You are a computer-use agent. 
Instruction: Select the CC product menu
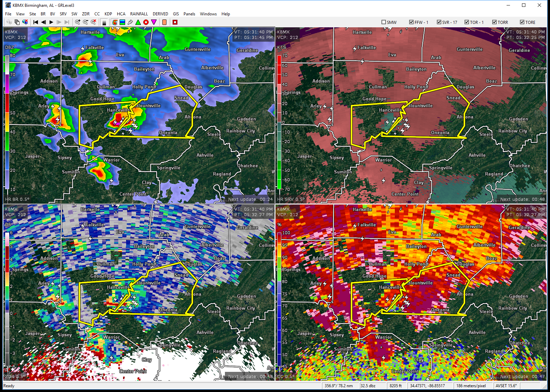click(x=97, y=14)
